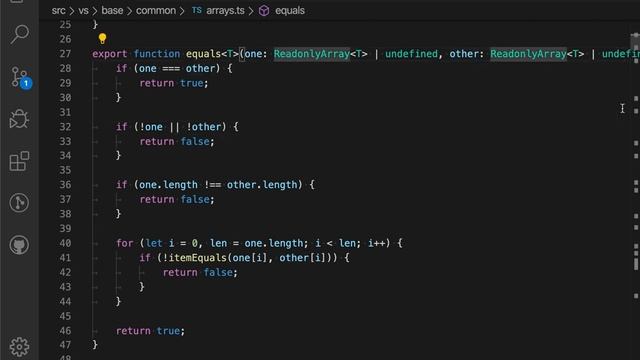Open the 'equals' symbol breadcrumb
The width and height of the screenshot is (640, 360).
coord(290,11)
